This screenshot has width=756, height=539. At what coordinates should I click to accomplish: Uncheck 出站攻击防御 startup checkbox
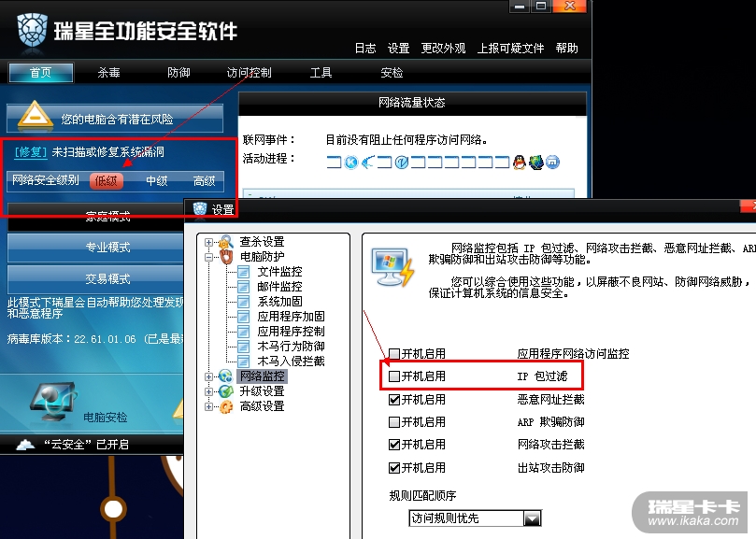point(394,468)
